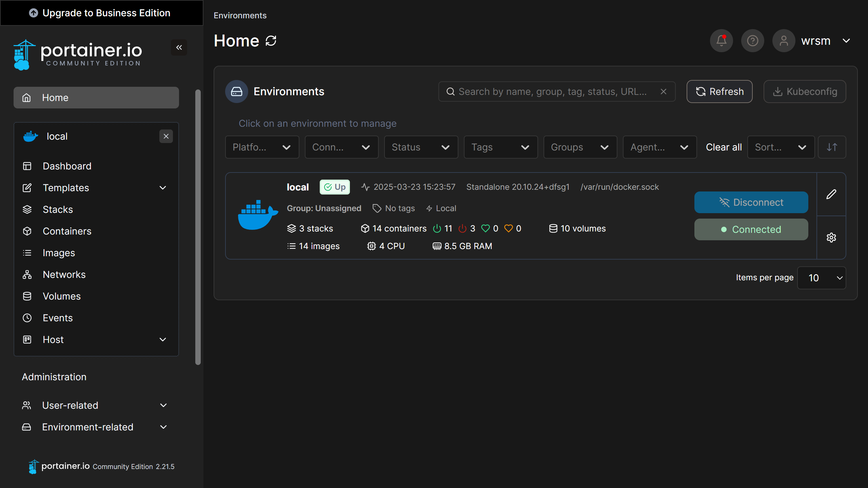Click the Environments drive icon
The image size is (868, 488).
tap(237, 91)
